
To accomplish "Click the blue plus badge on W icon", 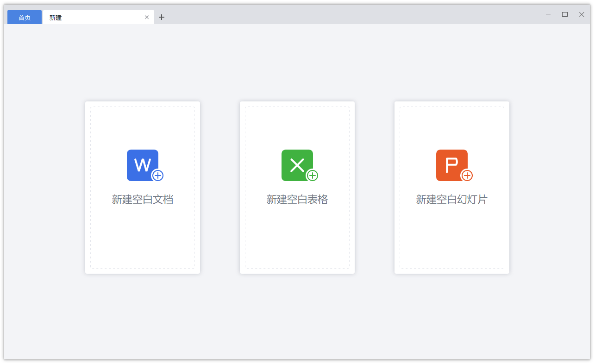I will tap(158, 176).
